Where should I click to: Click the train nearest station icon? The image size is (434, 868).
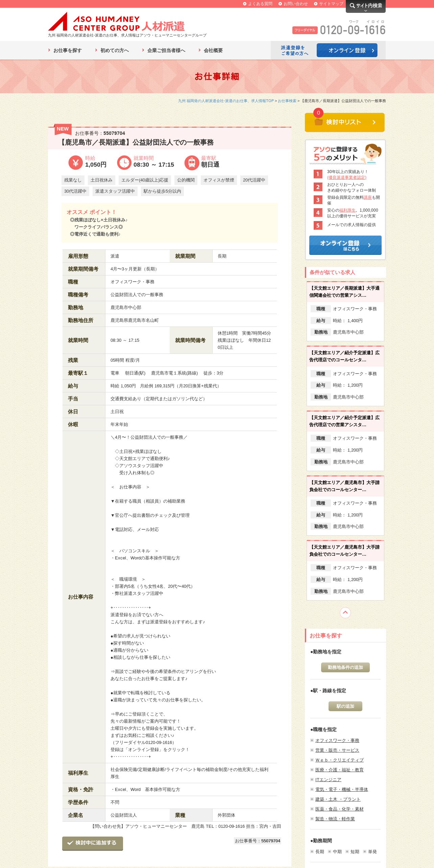[192, 163]
